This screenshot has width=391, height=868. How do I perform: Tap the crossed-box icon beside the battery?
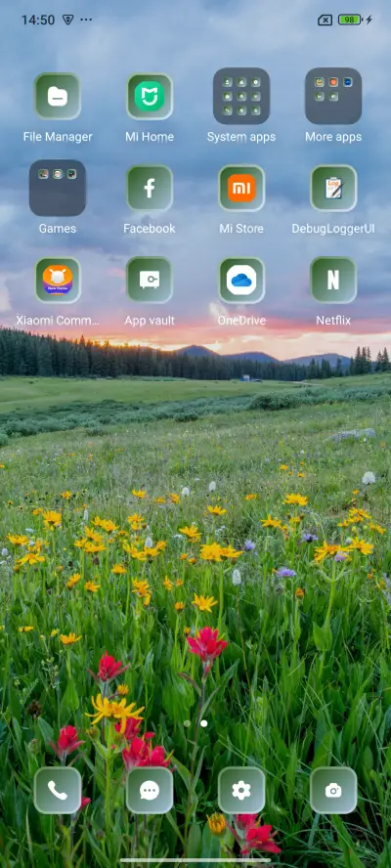click(326, 21)
